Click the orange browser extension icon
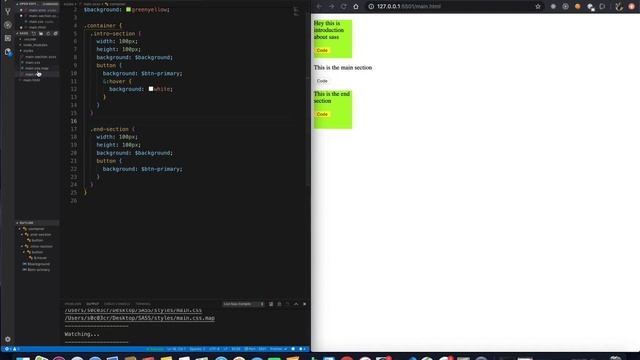The height and width of the screenshot is (360, 640). [x=578, y=7]
